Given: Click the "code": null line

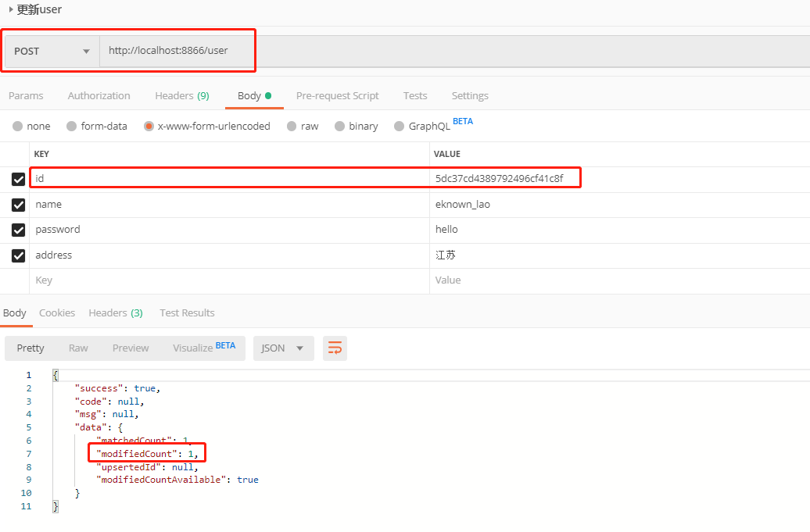Looking at the screenshot, I should point(109,402).
